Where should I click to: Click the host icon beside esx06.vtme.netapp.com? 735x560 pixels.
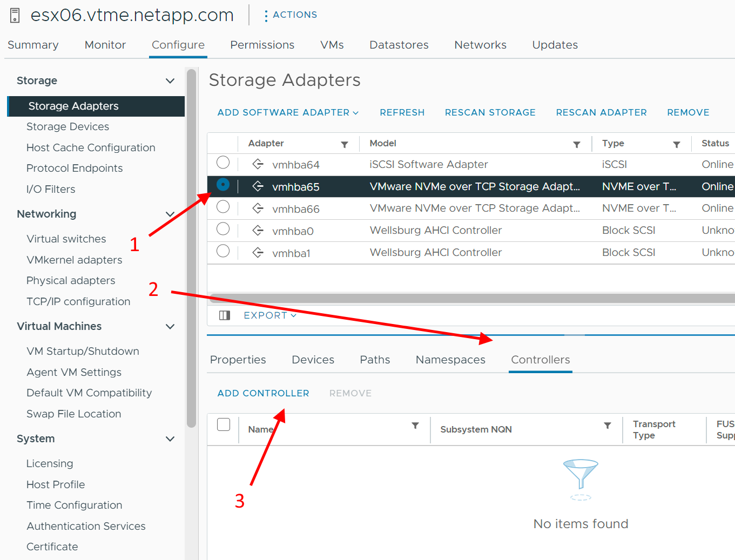pos(15,15)
